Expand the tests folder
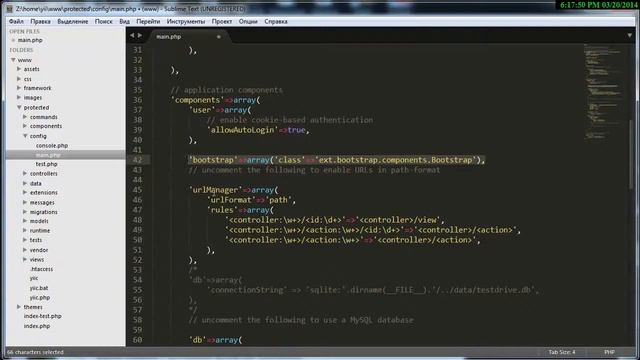 pyautogui.click(x=25, y=240)
